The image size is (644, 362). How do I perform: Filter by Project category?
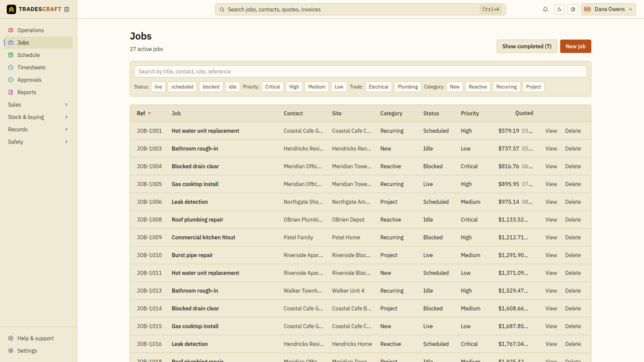point(533,87)
